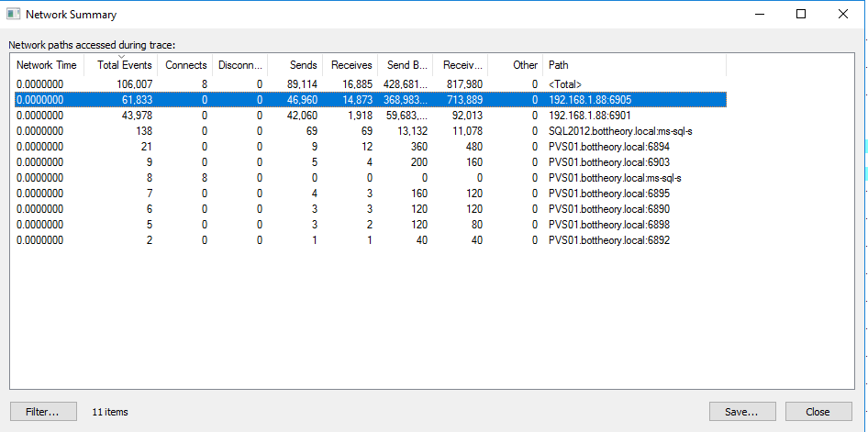Open the Filter dialog
This screenshot has width=868, height=432.
coord(43,412)
